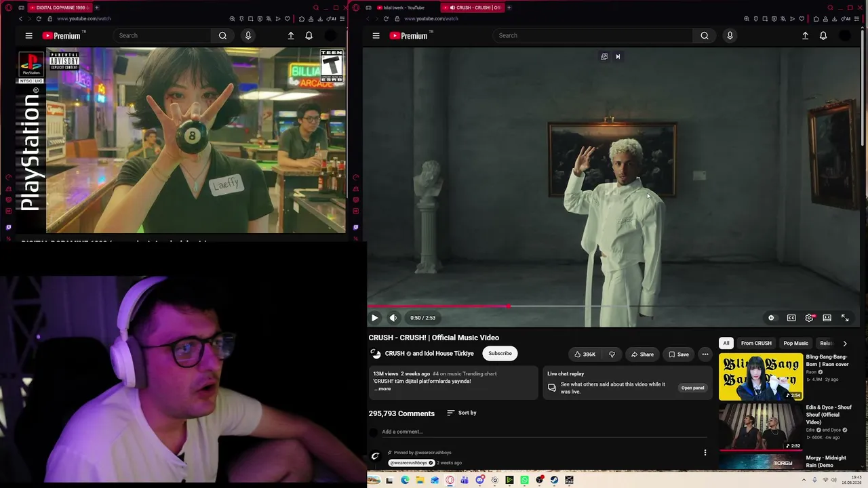Expand the description with ...more

click(382, 388)
